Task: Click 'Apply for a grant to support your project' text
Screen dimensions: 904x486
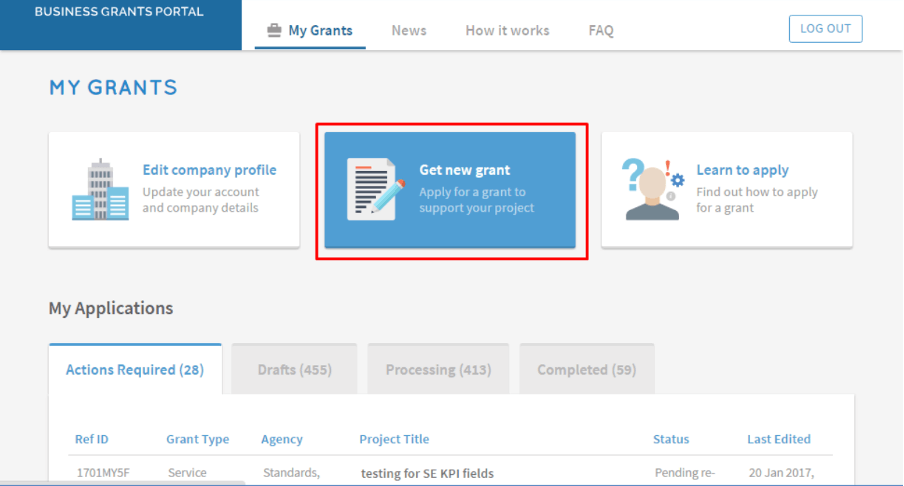Action: (476, 199)
